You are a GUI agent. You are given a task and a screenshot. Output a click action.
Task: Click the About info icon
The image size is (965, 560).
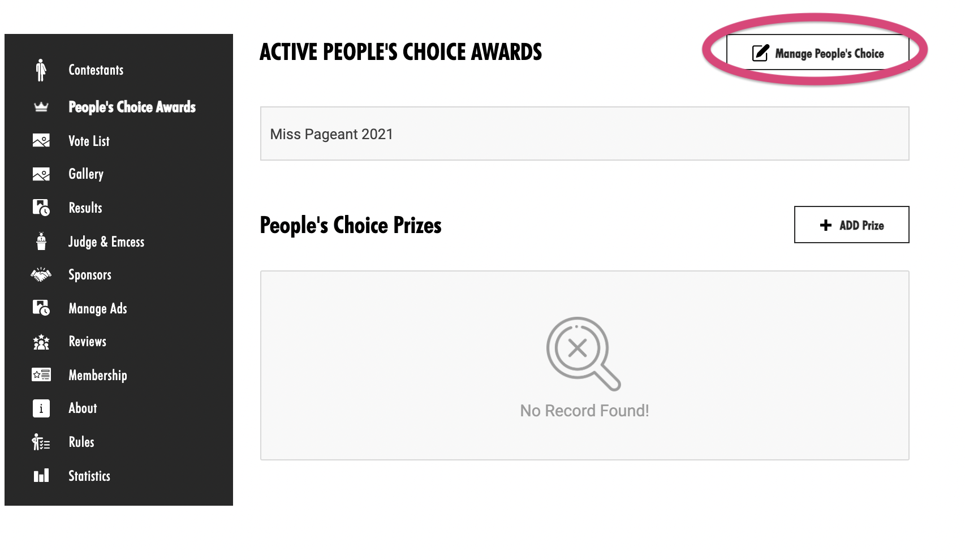41,408
